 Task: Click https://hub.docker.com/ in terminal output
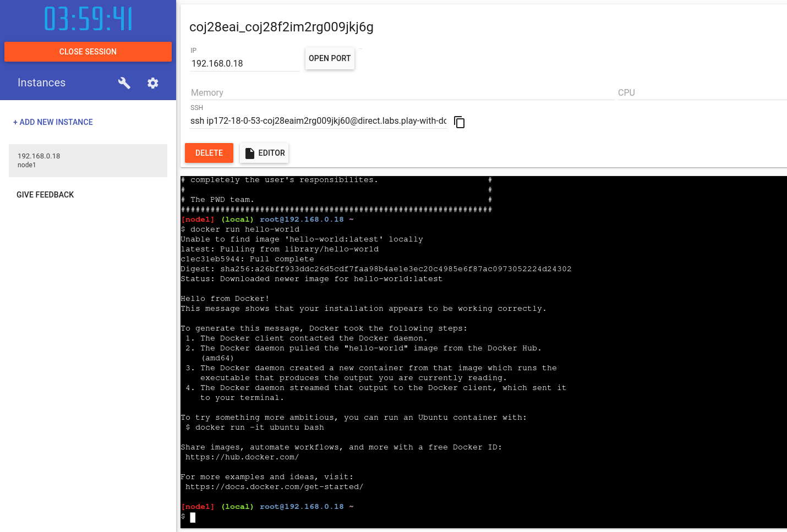[242, 457]
